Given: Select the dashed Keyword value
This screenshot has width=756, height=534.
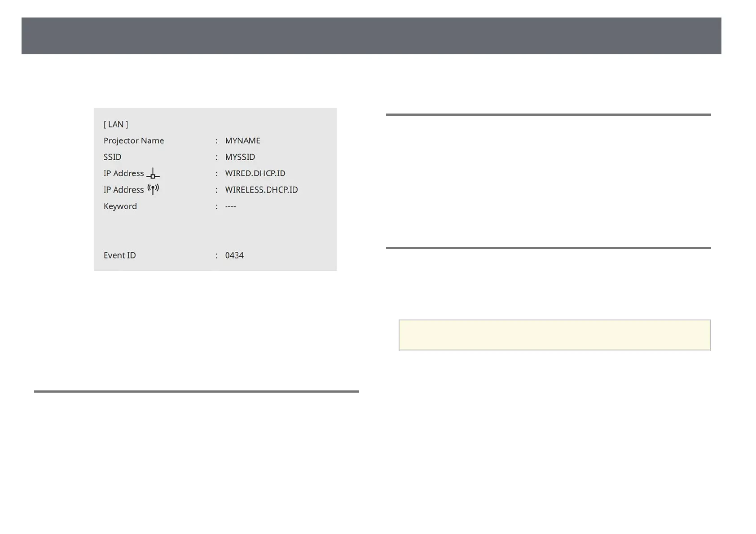Looking at the screenshot, I should click(230, 206).
